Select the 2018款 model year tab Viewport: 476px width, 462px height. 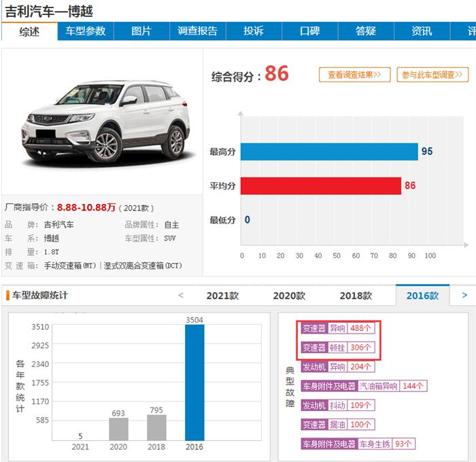point(356,296)
